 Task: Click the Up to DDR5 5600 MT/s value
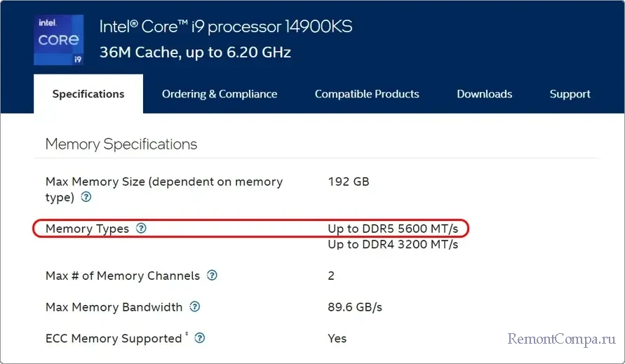(x=393, y=229)
